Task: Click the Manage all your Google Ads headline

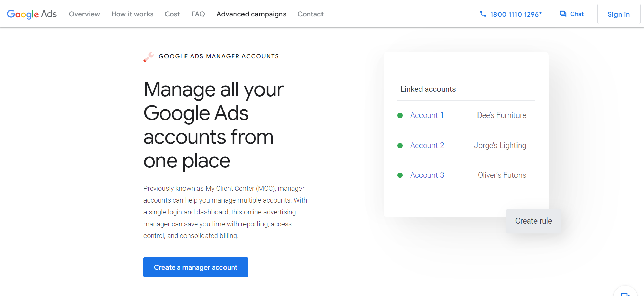Action: click(214, 125)
